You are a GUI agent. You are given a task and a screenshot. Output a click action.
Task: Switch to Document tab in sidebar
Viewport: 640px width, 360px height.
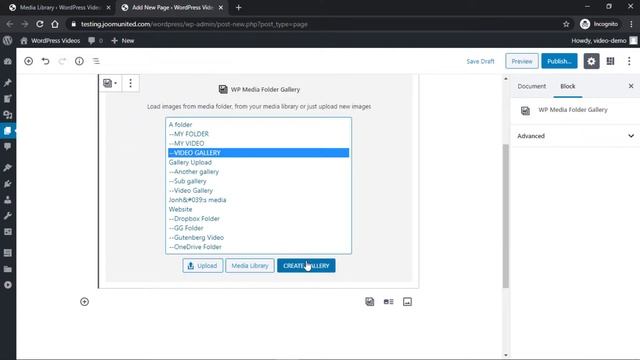pyautogui.click(x=531, y=86)
